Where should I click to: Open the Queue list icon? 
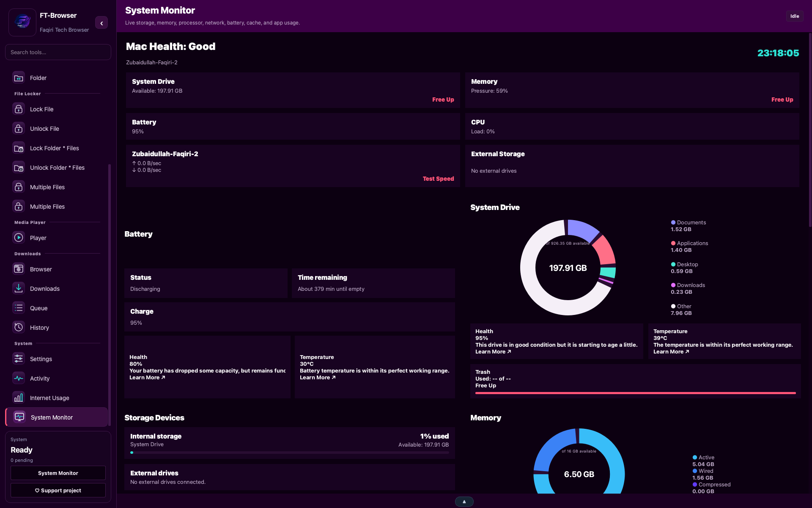[x=19, y=308]
